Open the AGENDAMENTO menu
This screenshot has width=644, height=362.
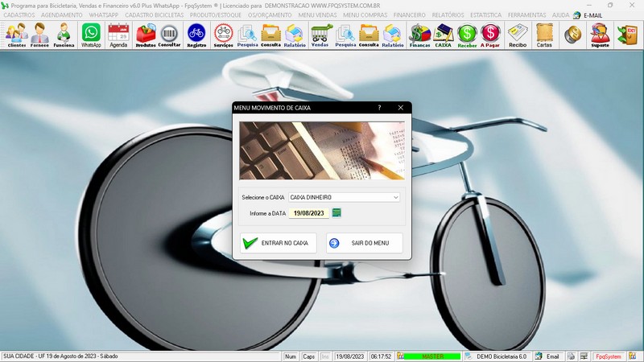pos(62,14)
